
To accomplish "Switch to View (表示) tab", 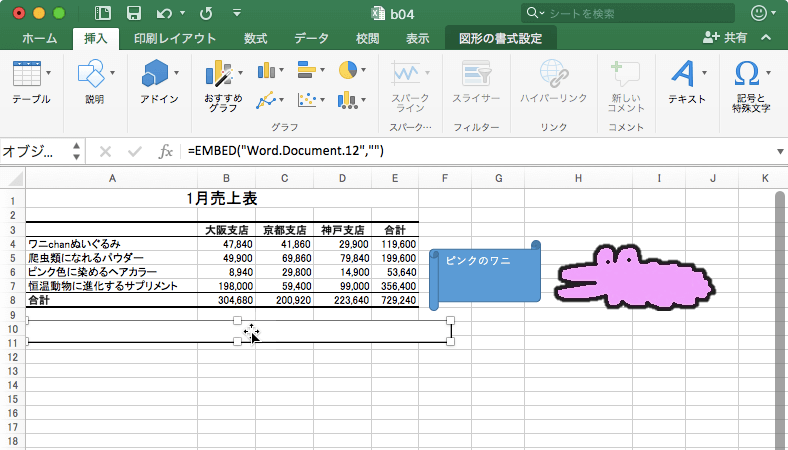I will click(x=418, y=38).
